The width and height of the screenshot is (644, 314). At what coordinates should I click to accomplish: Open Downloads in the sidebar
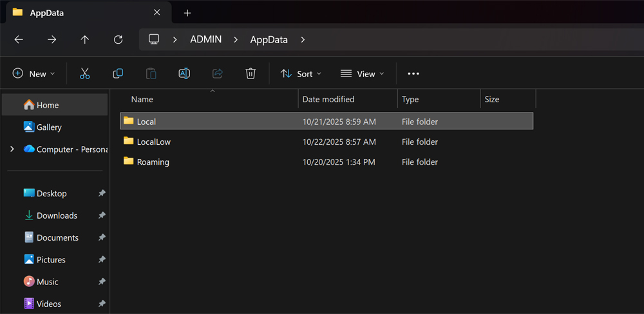pos(57,216)
